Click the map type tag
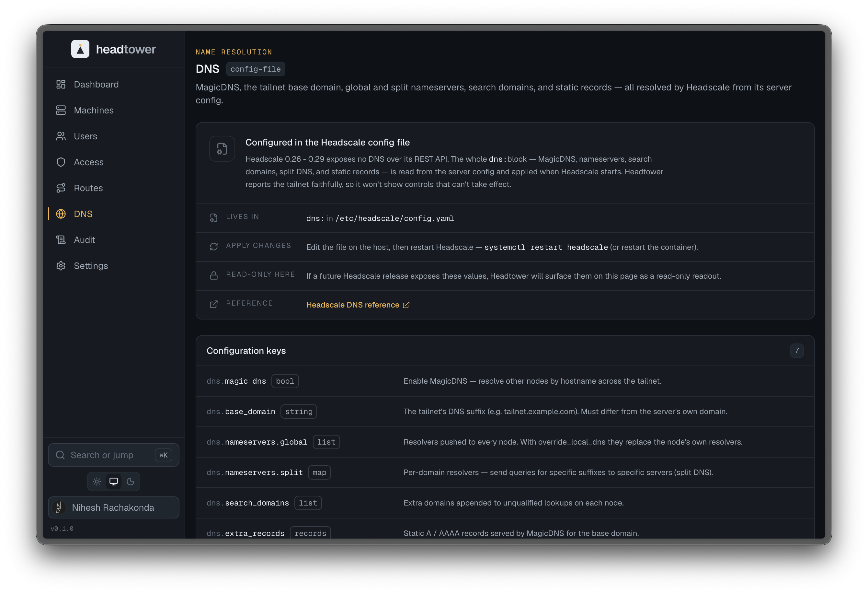The height and width of the screenshot is (593, 868). (319, 473)
